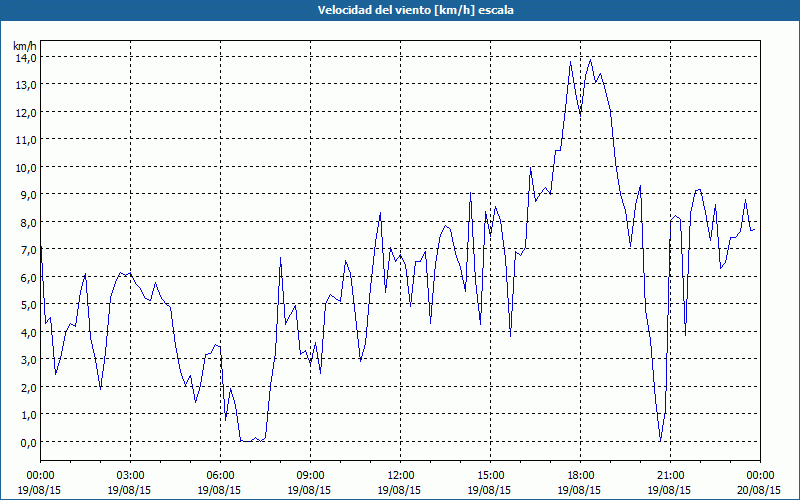Click the '0,0' y-axis label
Image resolution: width=800 pixels, height=500 pixels.
[x=29, y=443]
